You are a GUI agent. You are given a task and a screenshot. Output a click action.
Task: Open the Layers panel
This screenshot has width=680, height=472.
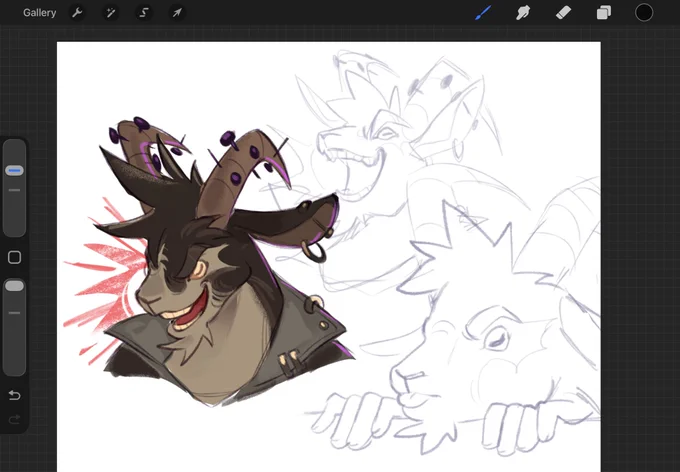[604, 13]
